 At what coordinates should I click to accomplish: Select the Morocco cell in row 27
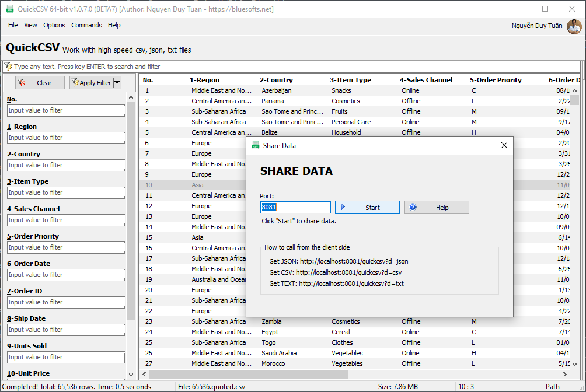[x=273, y=363]
